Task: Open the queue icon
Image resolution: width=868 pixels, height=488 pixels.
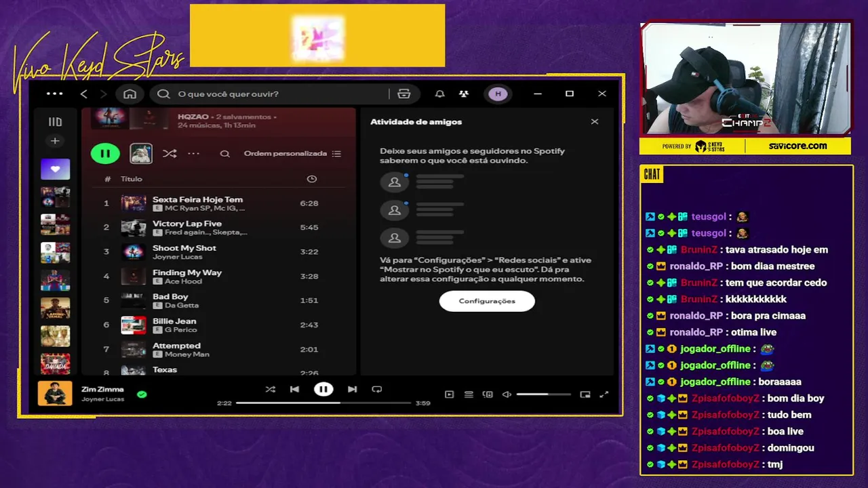Action: tap(469, 394)
